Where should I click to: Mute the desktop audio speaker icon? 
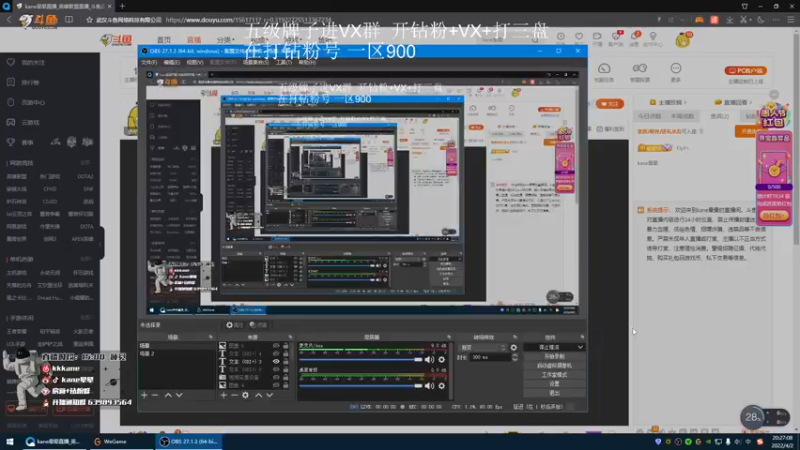click(x=430, y=386)
